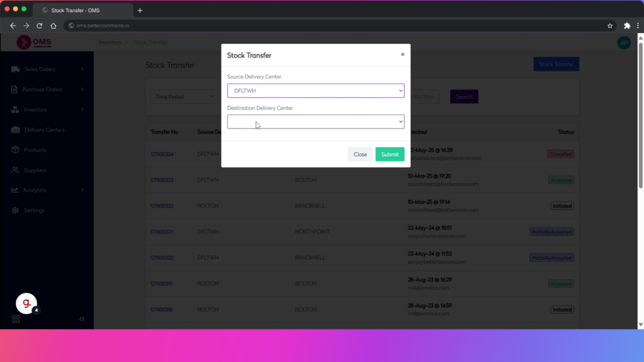644x362 pixels.
Task: Open a new browser tab
Action: 140,10
